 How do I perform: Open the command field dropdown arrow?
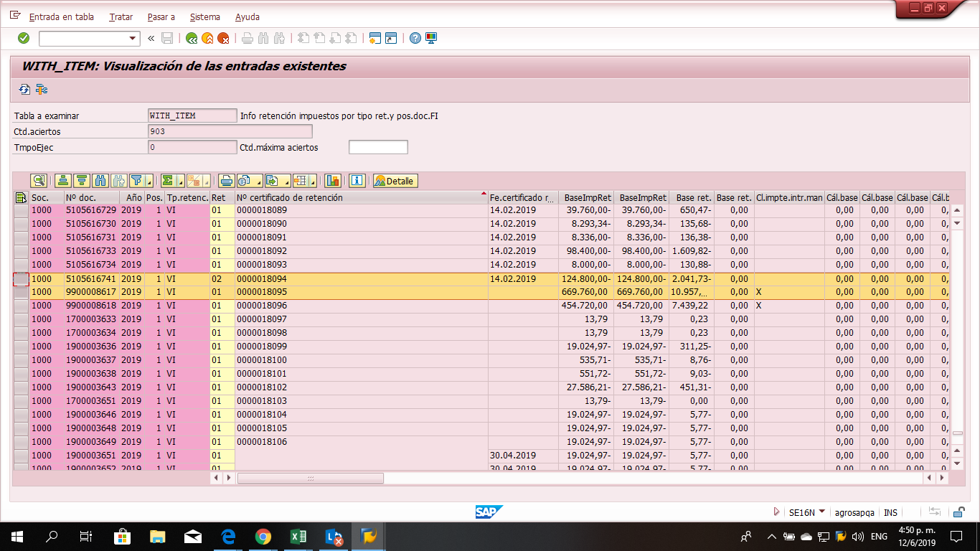(133, 38)
